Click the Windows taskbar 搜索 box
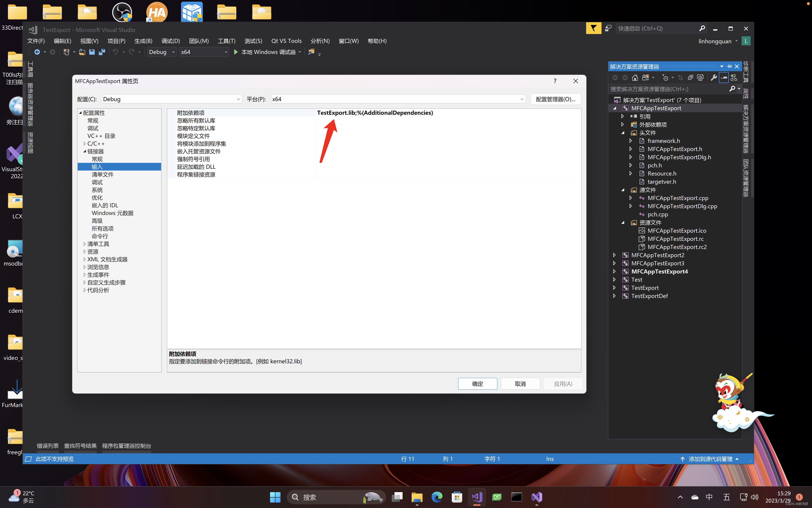The image size is (812, 508). 336,497
